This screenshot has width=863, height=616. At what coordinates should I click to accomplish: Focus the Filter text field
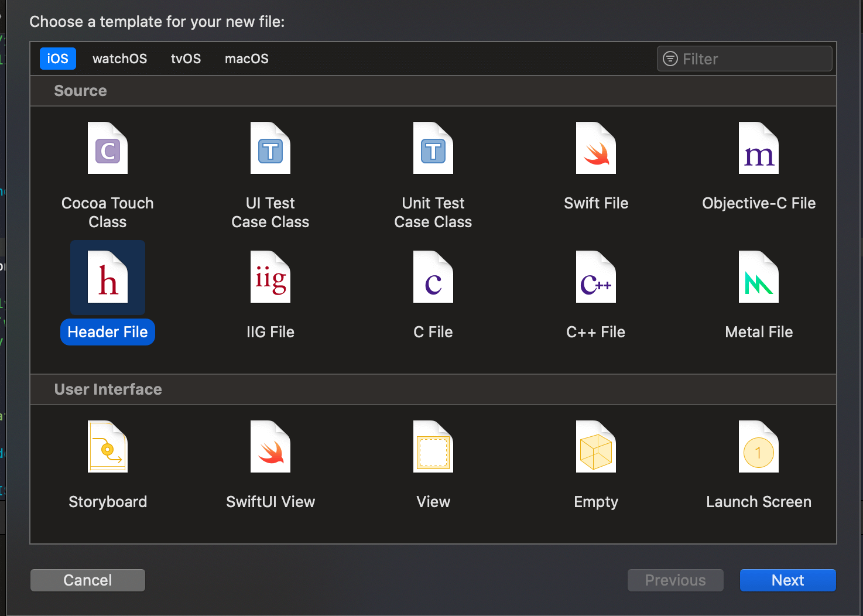pyautogui.click(x=745, y=59)
